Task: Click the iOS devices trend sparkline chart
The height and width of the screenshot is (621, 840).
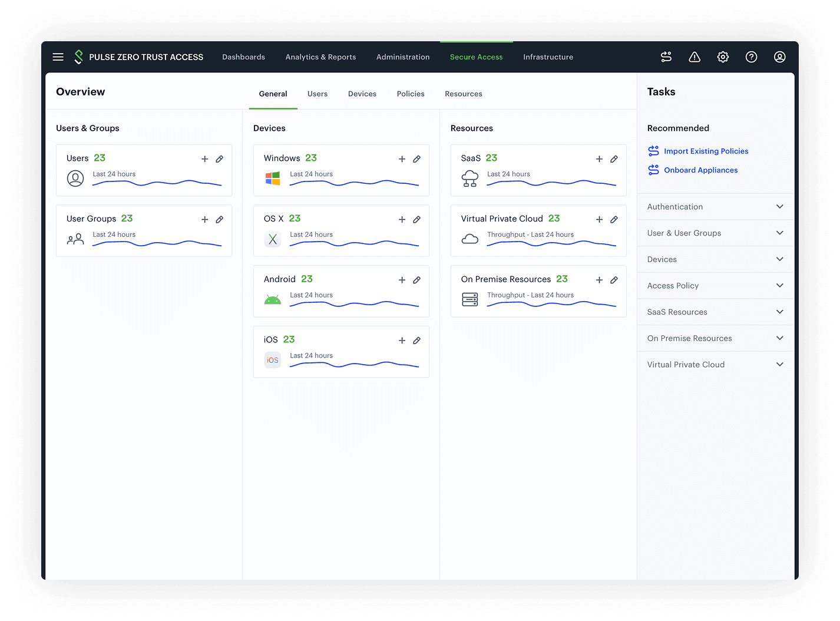Action: 353,363
